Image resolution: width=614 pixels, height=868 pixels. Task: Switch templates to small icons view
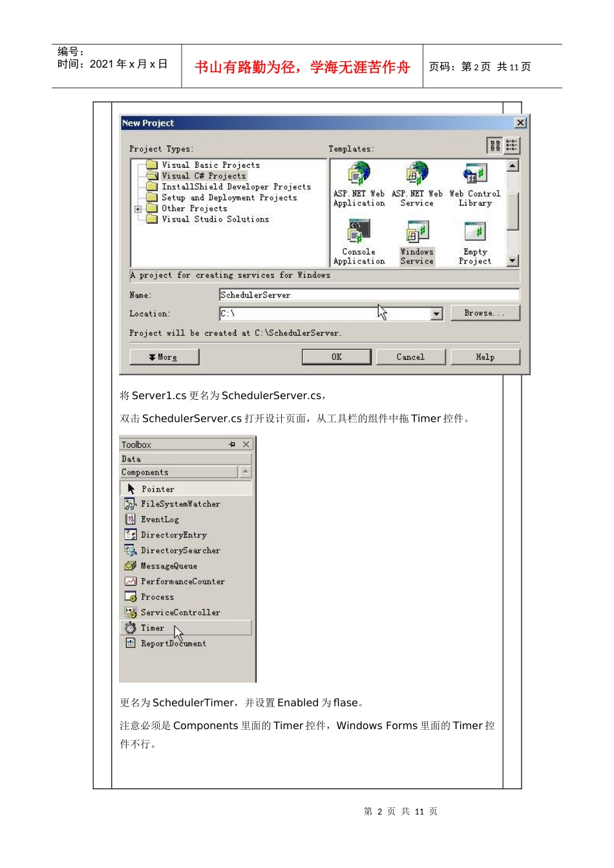click(x=511, y=146)
